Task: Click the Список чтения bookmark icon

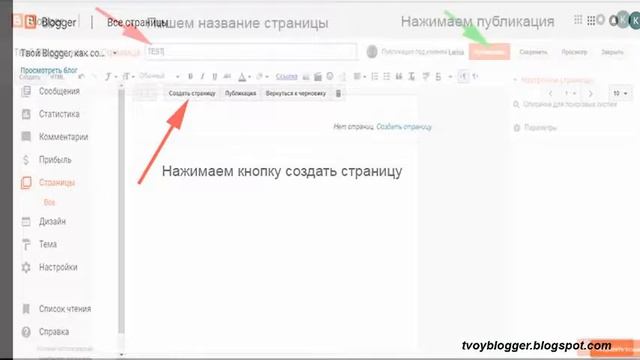Action: point(26,309)
